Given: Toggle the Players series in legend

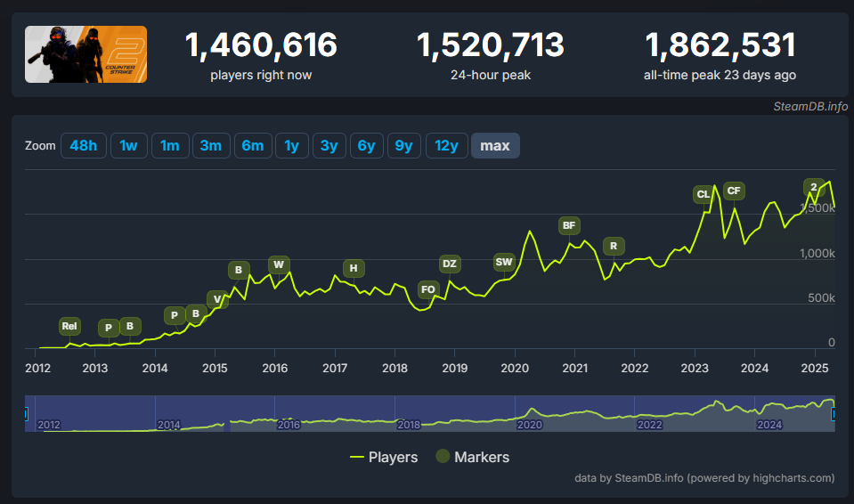Looking at the screenshot, I should pyautogui.click(x=384, y=457).
